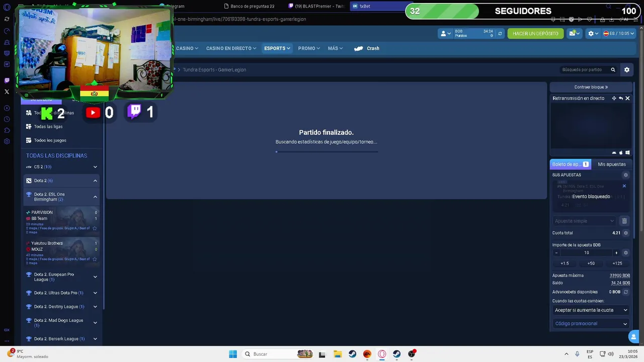Click HACER UN DEPÓSITO button
Screen dimensions: 644x362
[x=535, y=34]
